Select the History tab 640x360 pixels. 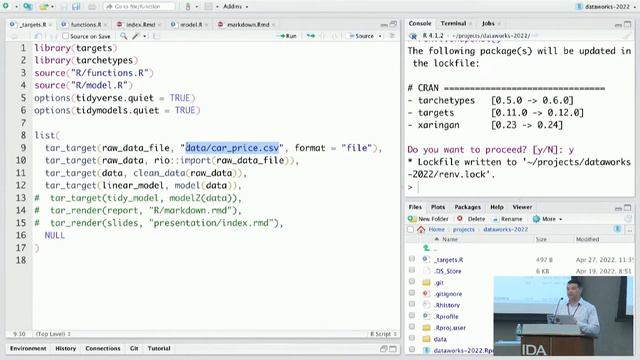[65, 349]
